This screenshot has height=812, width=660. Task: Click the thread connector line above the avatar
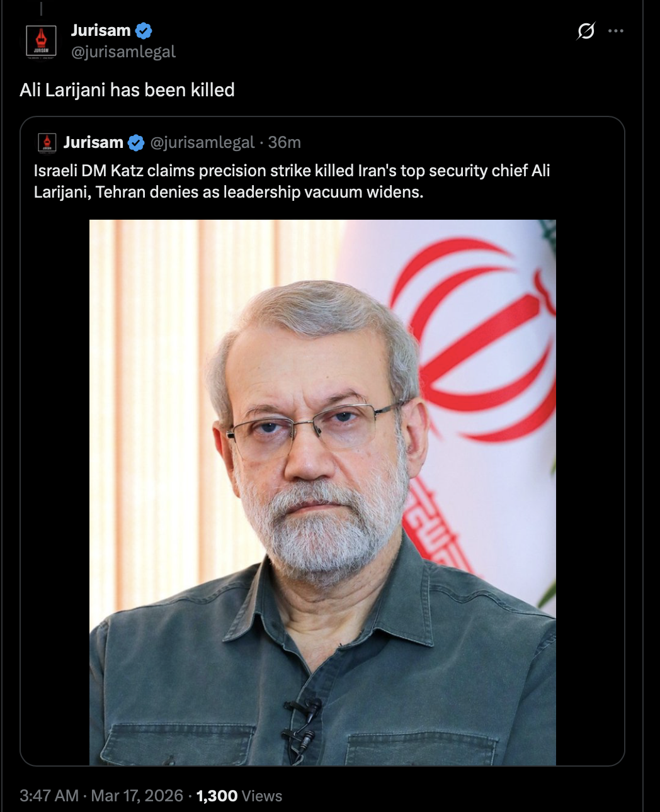[x=41, y=8]
